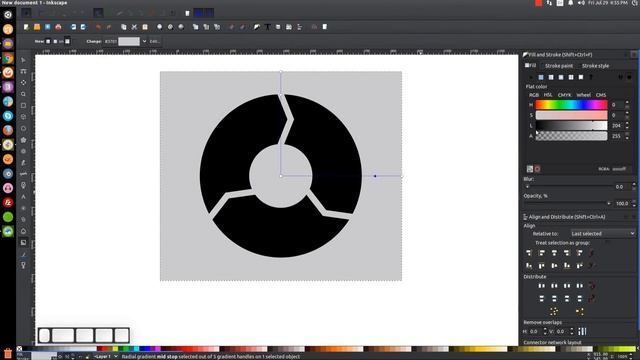Adjust the Opacity value stepper
This screenshot has height=360, width=640.
pyautogui.click(x=634, y=203)
